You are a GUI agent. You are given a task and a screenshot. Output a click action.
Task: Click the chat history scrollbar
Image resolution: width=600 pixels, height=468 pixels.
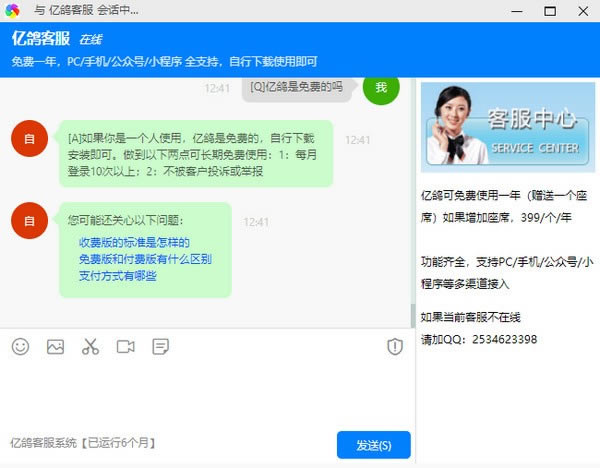(412, 314)
